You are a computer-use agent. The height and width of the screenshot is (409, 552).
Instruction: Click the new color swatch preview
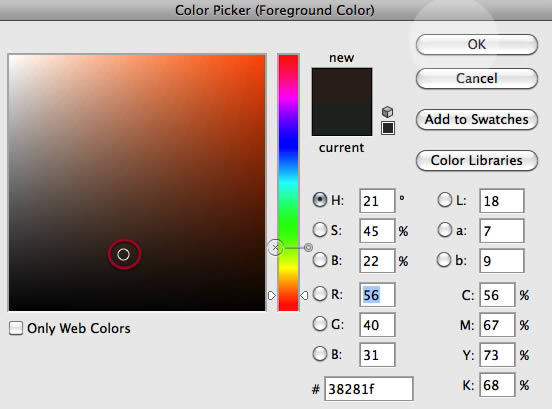point(342,85)
